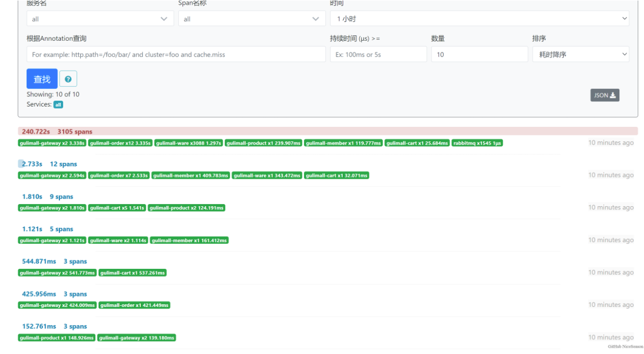This screenshot has height=354, width=644.
Task: Click the gulimall-product x1 239.907ms tag
Action: [263, 143]
